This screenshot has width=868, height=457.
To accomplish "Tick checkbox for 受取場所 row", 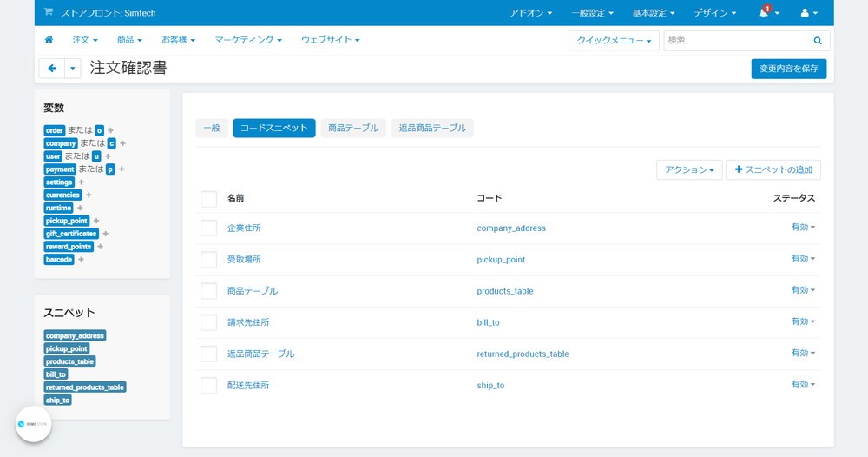I will pos(208,259).
